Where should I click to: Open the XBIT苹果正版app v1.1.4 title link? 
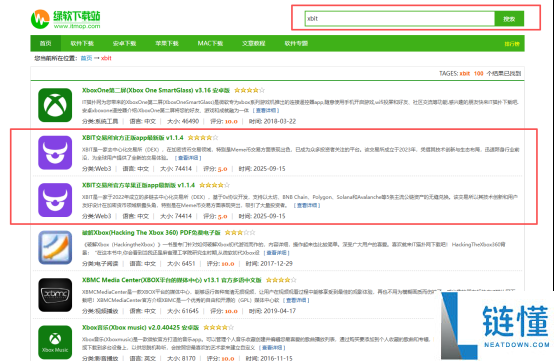(x=138, y=185)
